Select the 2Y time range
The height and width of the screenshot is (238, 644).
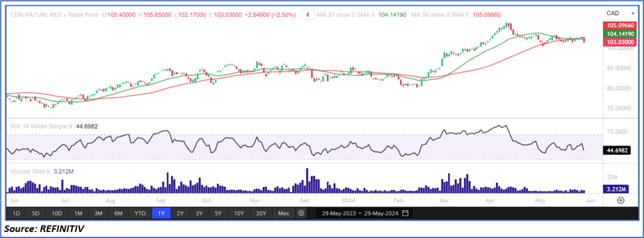(180, 213)
